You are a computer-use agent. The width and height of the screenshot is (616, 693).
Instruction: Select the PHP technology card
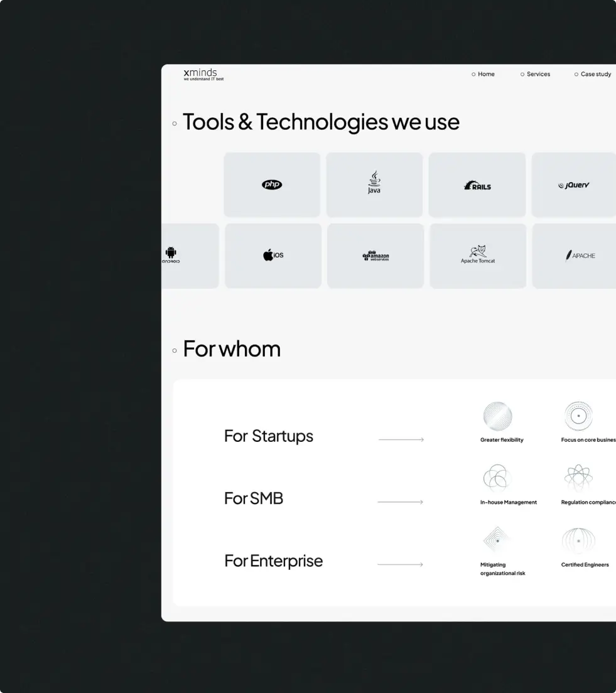point(272,185)
